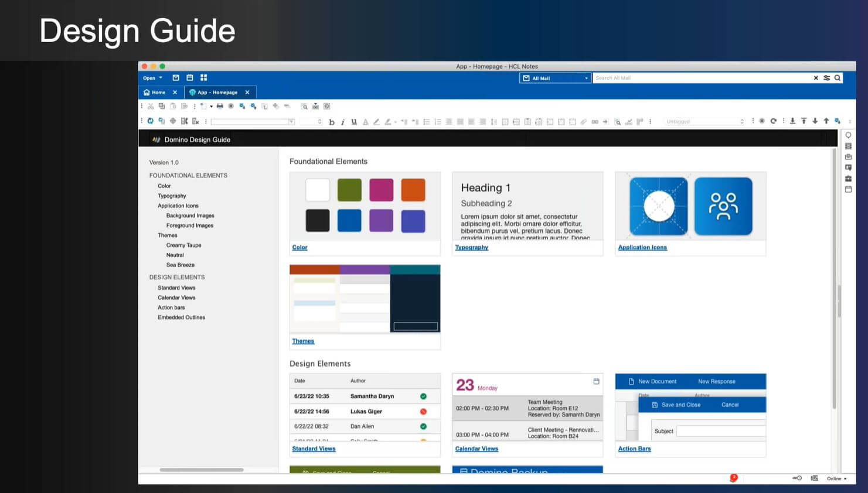Click the Bold formatting icon
The image size is (868, 493).
click(332, 122)
